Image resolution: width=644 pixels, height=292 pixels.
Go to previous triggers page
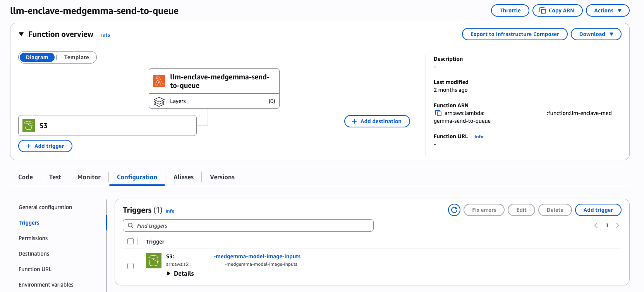[x=596, y=225]
